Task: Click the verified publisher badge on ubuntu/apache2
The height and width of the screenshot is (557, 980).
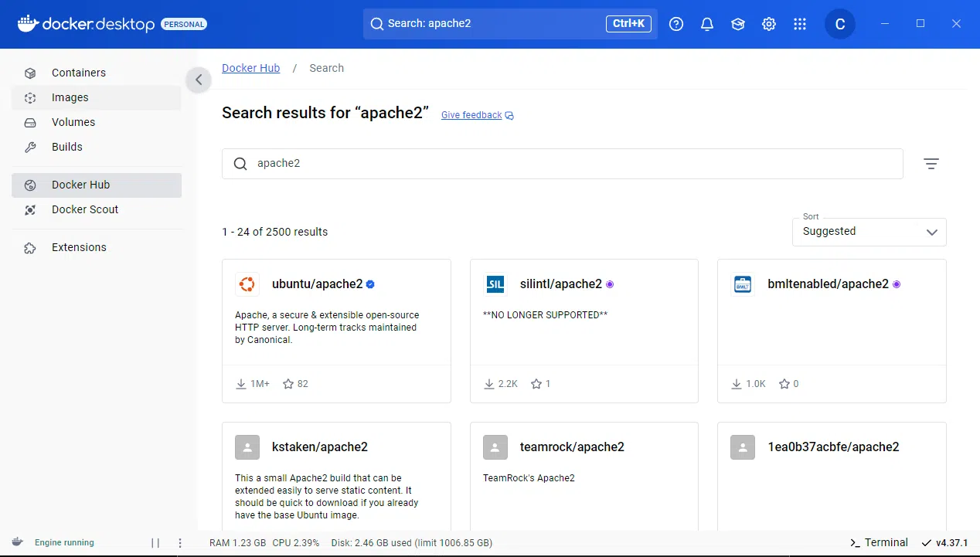Action: coord(369,284)
